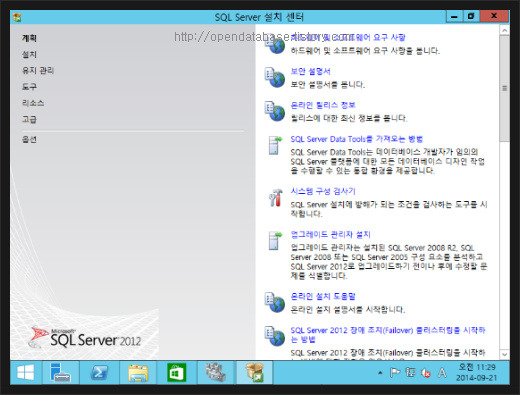Open SQL Server 2012 Failover clustering link

click(x=388, y=334)
